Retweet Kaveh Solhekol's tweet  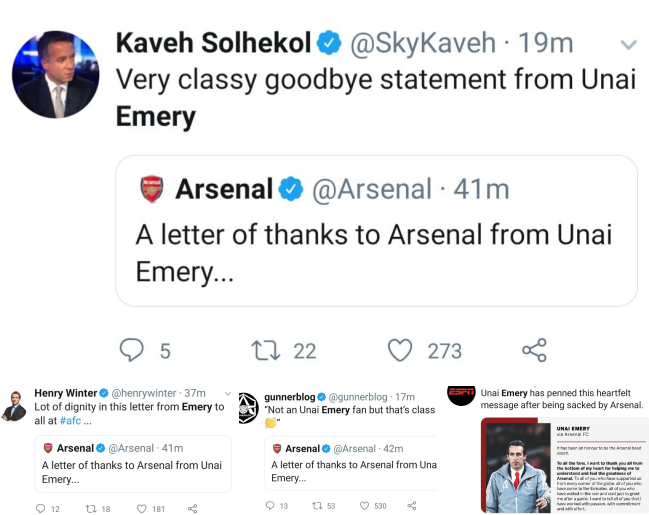coord(267,350)
